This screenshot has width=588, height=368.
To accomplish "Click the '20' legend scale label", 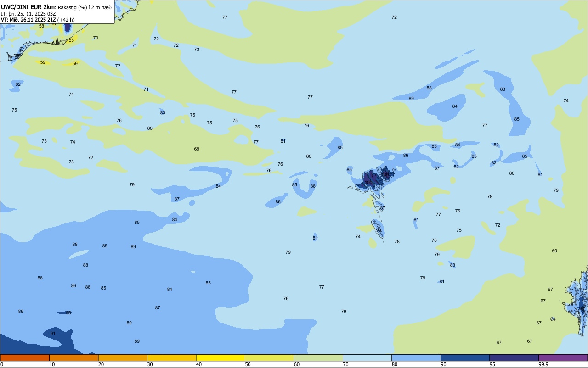I will [x=101, y=364].
